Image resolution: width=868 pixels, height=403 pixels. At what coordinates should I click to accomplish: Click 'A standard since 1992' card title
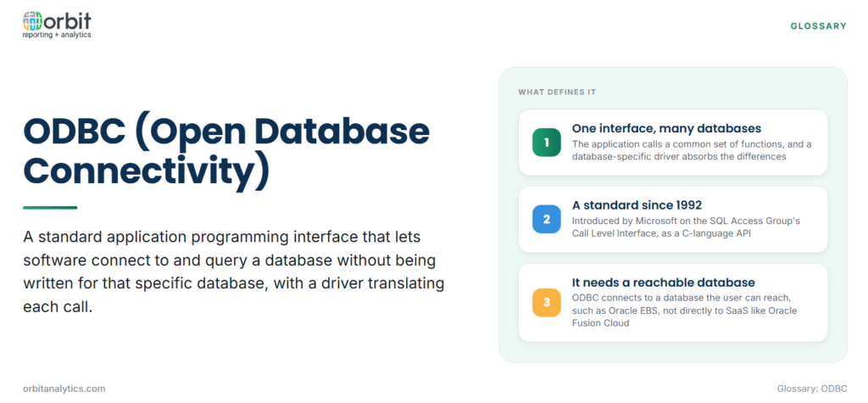[x=637, y=205]
